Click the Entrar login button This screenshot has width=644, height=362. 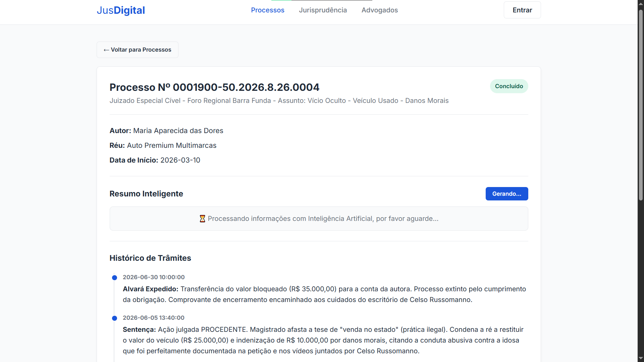(x=522, y=10)
